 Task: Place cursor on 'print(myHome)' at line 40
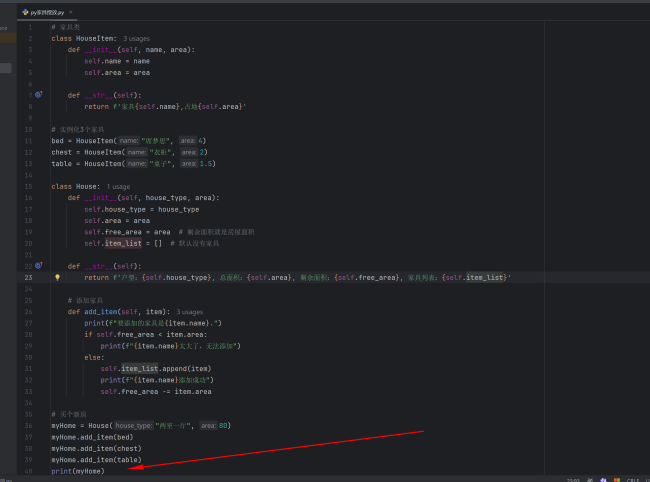click(x=78, y=471)
